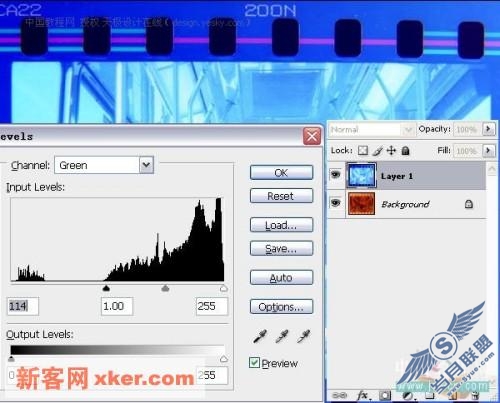Expand the Opacity slider arrow
Image resolution: width=500 pixels, height=403 pixels.
[488, 129]
